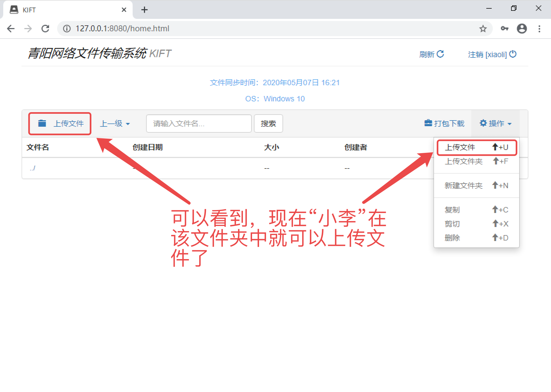Expand the 上一级 dropdown
The width and height of the screenshot is (551, 392).
(x=115, y=123)
